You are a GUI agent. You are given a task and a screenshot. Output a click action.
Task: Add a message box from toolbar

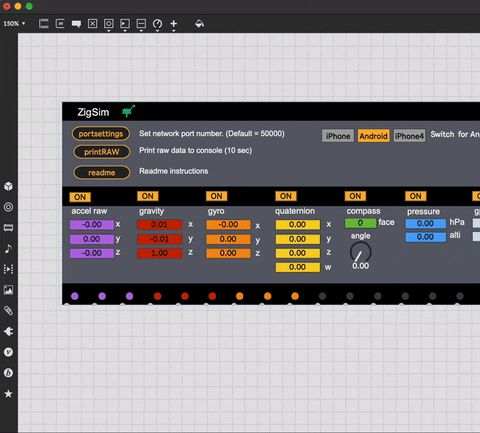[x=60, y=24]
